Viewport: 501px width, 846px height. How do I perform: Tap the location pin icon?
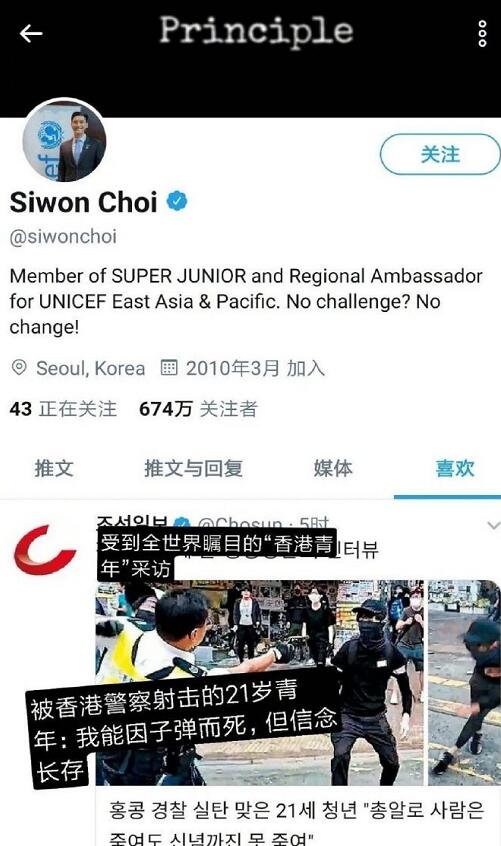click(19, 368)
